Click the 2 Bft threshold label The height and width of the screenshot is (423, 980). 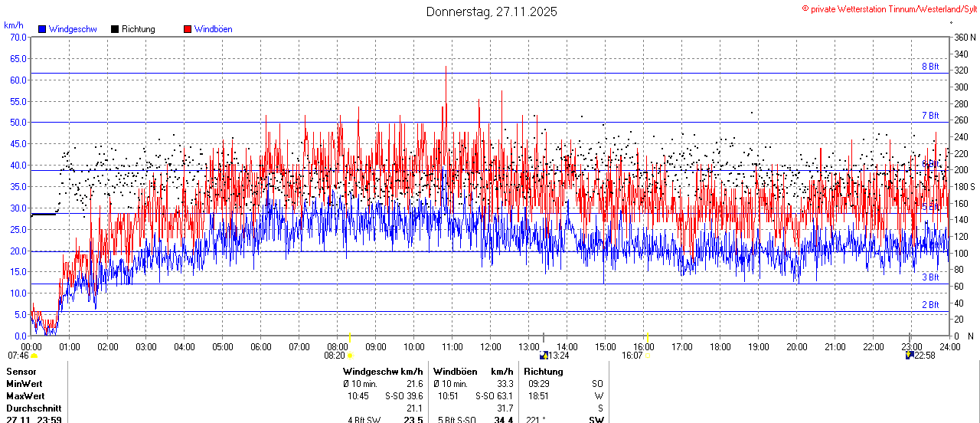(930, 305)
